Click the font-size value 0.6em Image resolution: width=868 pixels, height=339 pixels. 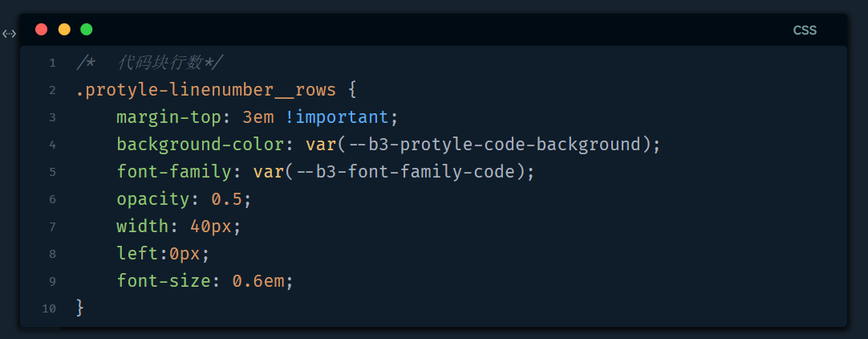262,281
